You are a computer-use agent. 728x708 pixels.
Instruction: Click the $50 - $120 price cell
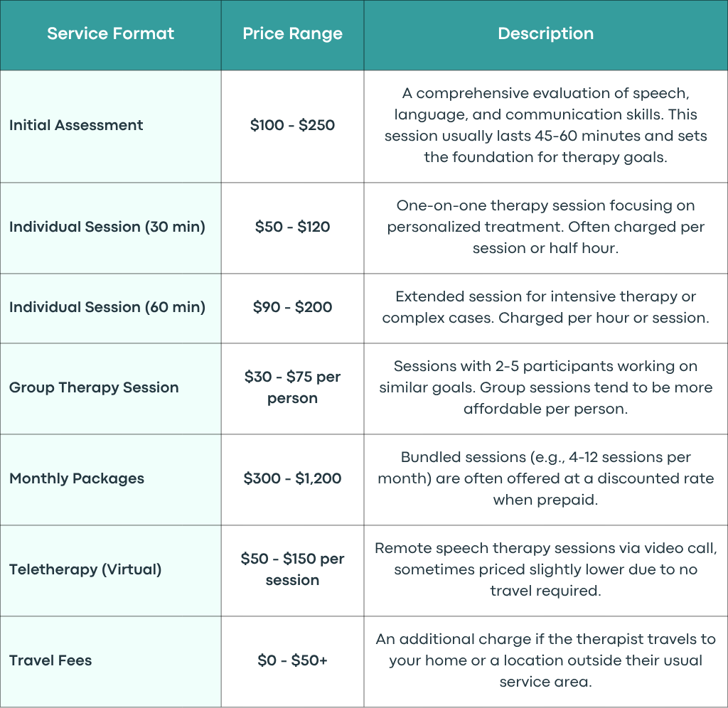coord(292,227)
